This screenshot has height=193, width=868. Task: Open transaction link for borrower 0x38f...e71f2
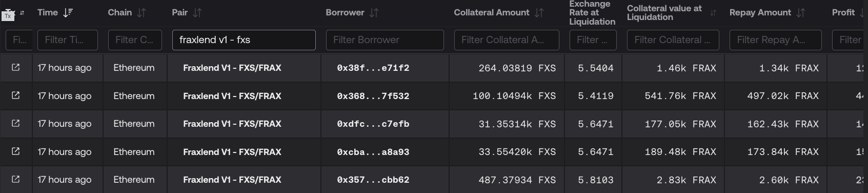point(16,68)
